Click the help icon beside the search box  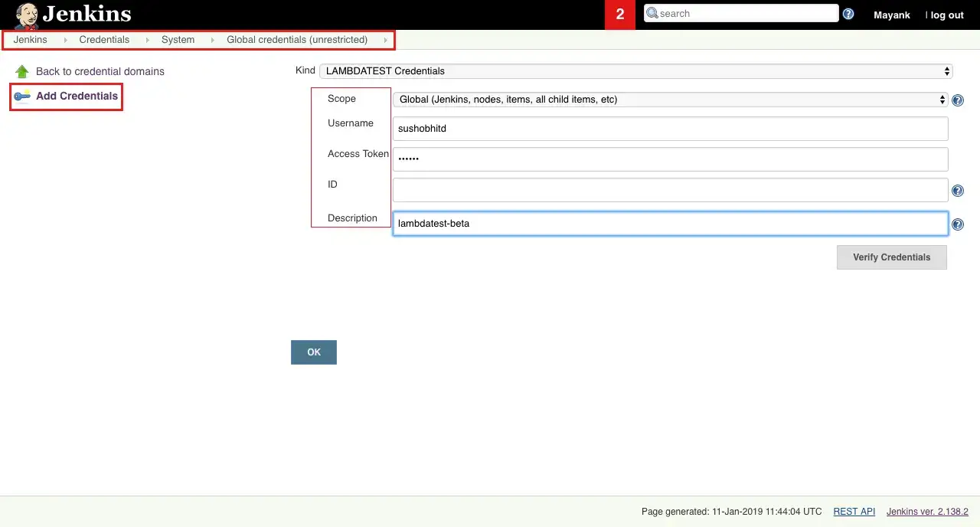[x=848, y=13]
